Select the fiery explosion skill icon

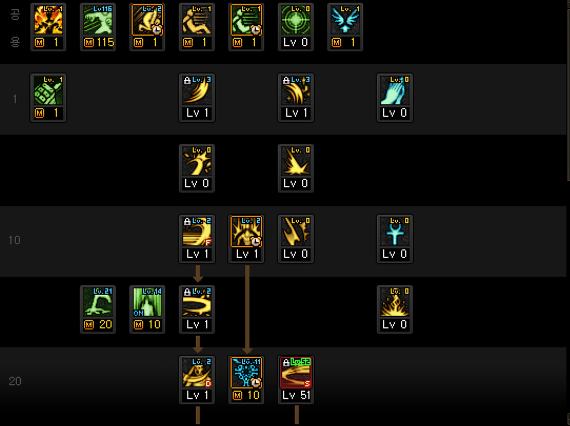48,27
